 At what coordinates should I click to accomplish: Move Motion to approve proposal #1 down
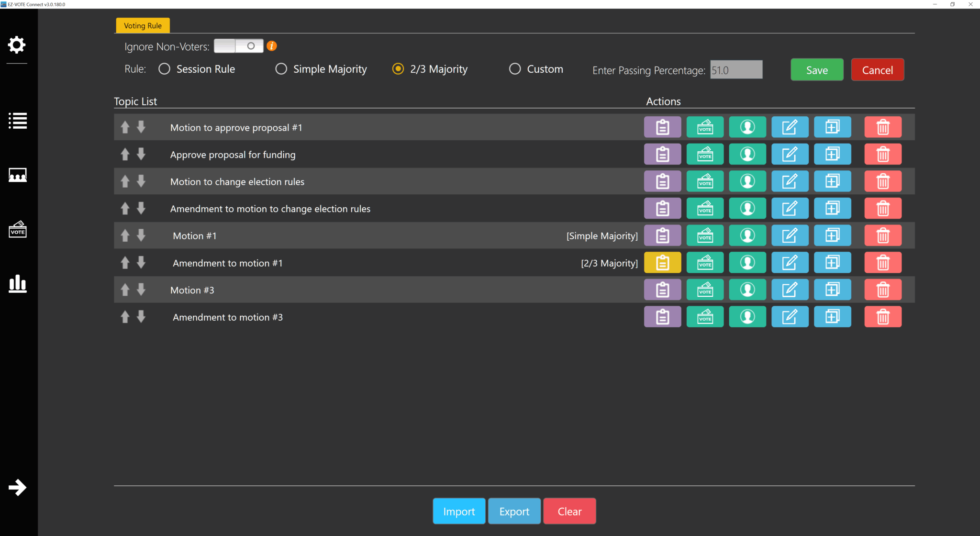coord(141,127)
